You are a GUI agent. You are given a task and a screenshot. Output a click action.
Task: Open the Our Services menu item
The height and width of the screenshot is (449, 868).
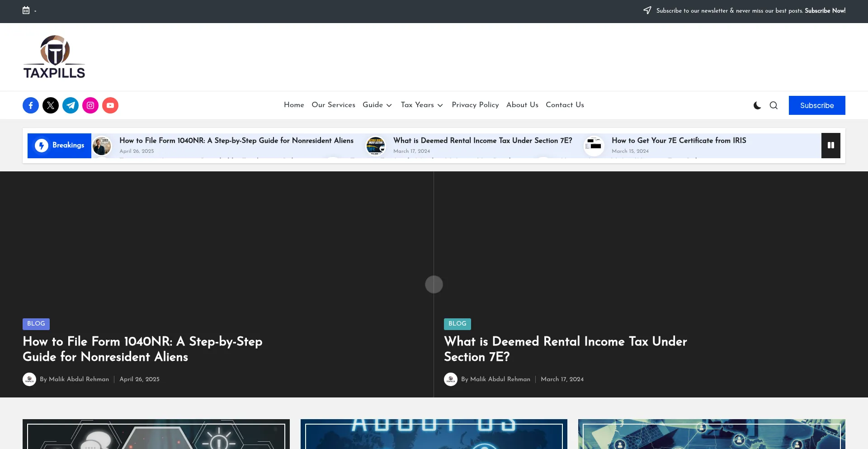point(333,105)
